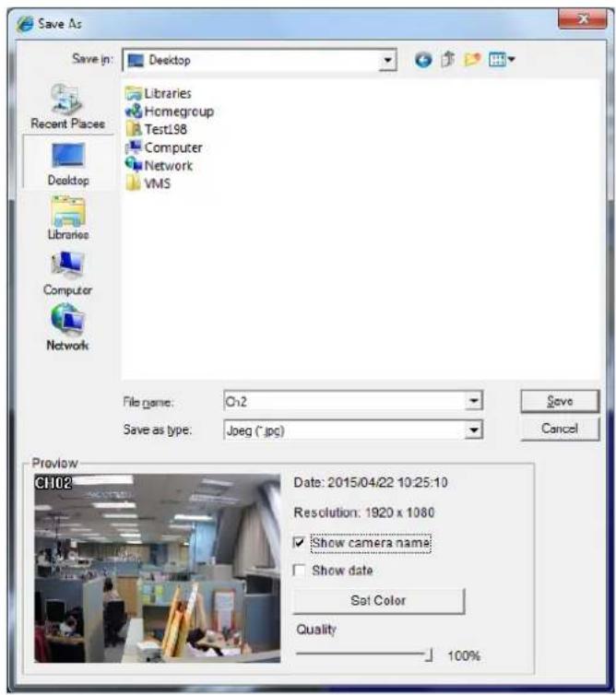
Task: Select Computer in the file list
Action: pyautogui.click(x=163, y=147)
